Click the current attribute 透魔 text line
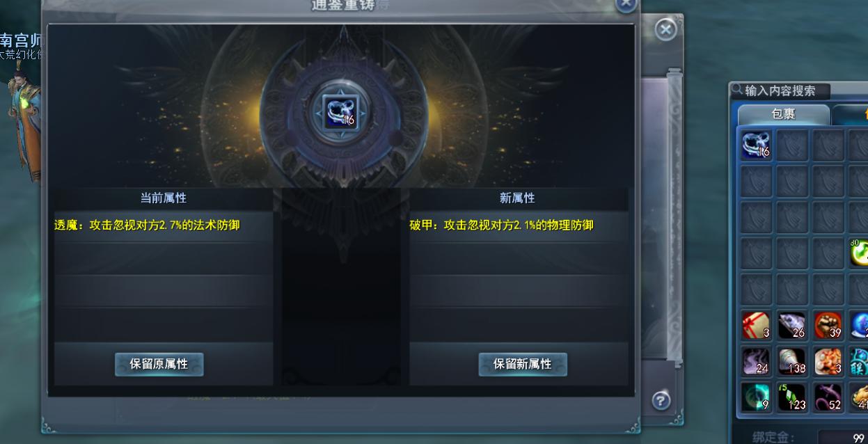 [148, 225]
